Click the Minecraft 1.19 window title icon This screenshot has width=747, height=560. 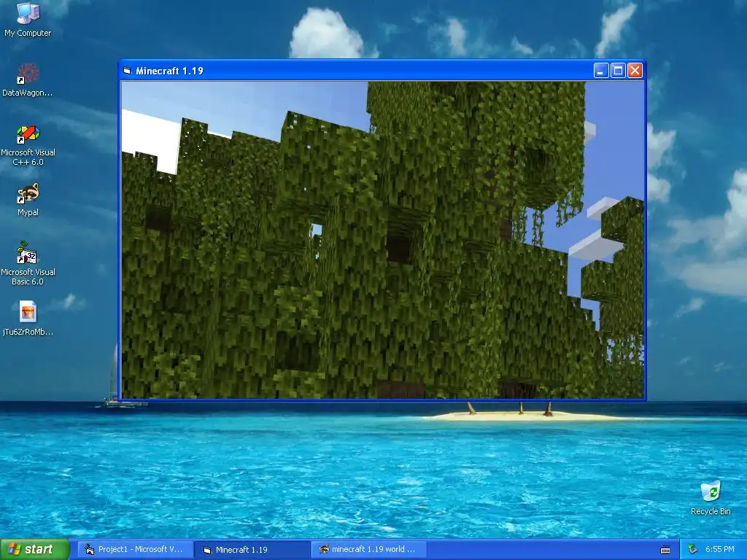click(127, 71)
